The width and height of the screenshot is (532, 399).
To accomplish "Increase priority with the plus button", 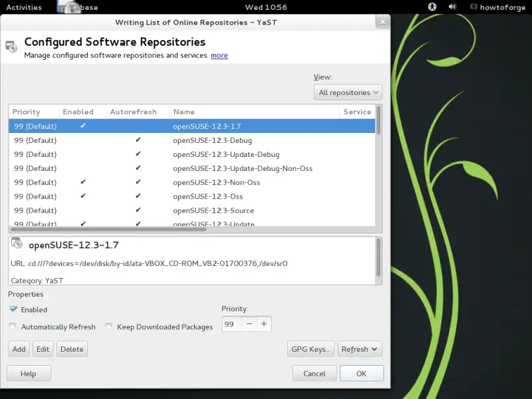I will pos(264,324).
